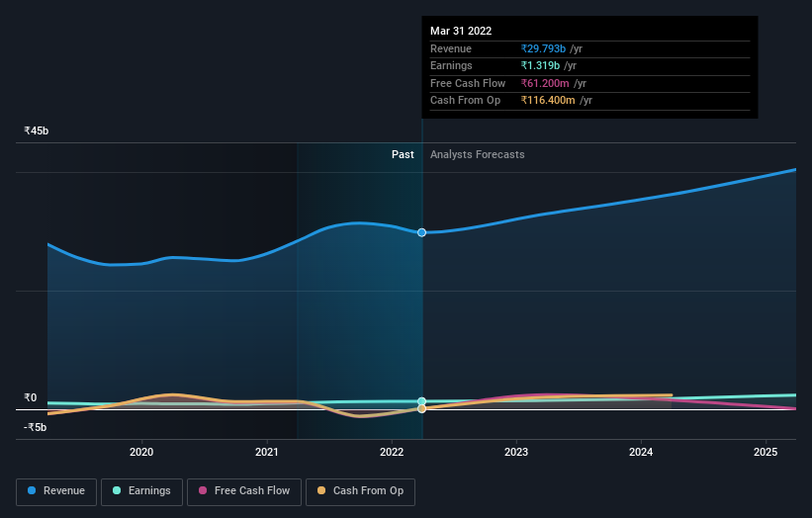Click the Past section label
The image size is (812, 518).
pos(403,155)
